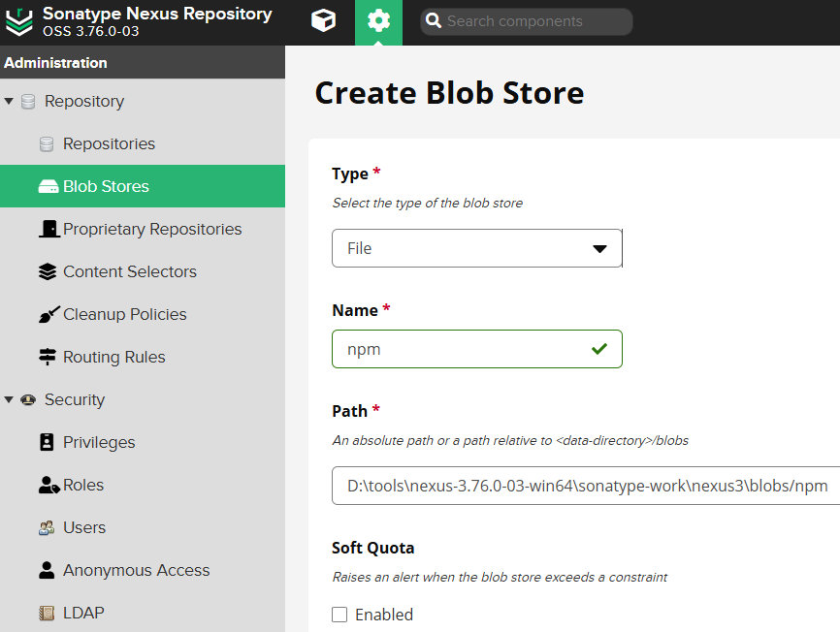The image size is (840, 632).
Task: Open Cleanup Policies page
Action: [143, 314]
